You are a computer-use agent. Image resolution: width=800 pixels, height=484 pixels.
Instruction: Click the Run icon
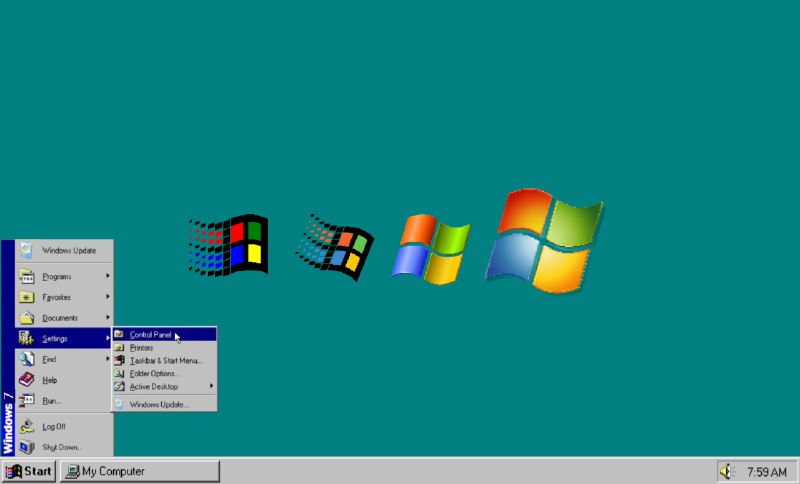pos(27,401)
